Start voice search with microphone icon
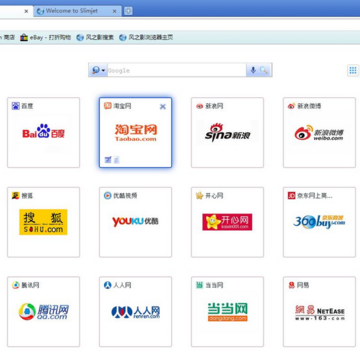The width and height of the screenshot is (360, 360). pyautogui.click(x=253, y=70)
